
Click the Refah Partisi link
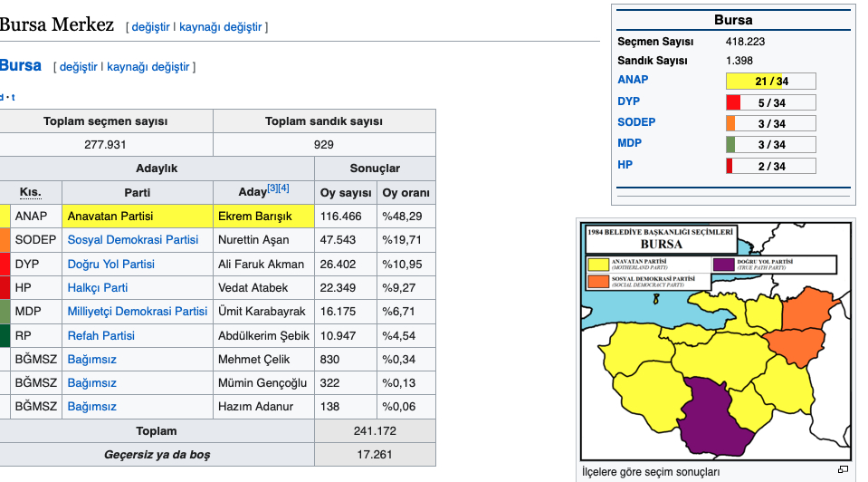[101, 335]
